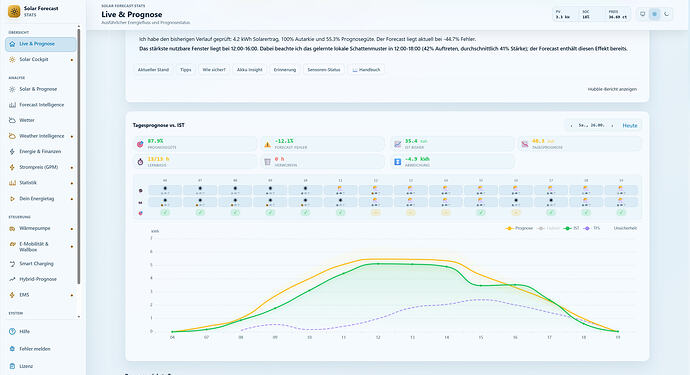
Task: Click the Wärmepumpe icon in sidebar
Action: [12, 228]
